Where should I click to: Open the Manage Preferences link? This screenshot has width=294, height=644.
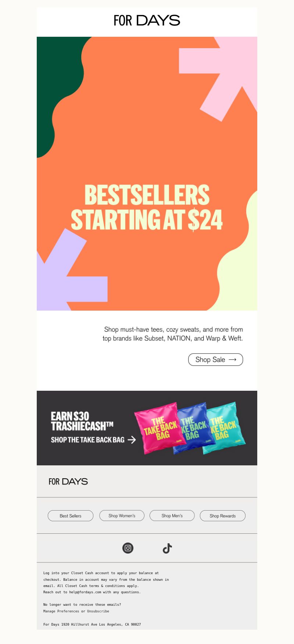click(x=61, y=611)
